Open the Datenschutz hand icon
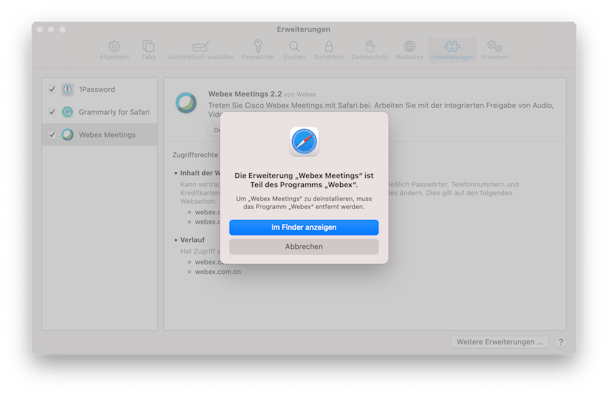Image resolution: width=608 pixels, height=396 pixels. click(x=370, y=46)
